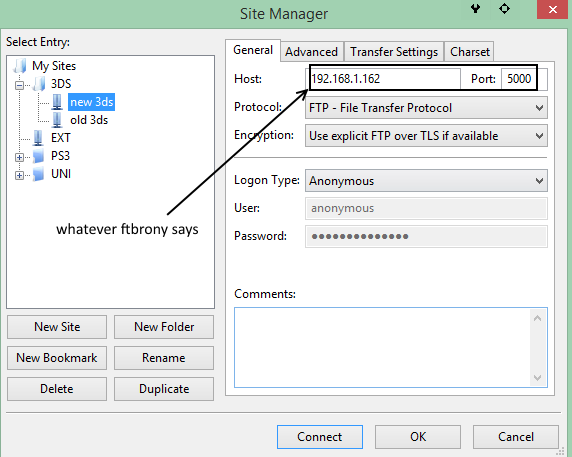Click the new 3ds server icon

pos(57,102)
